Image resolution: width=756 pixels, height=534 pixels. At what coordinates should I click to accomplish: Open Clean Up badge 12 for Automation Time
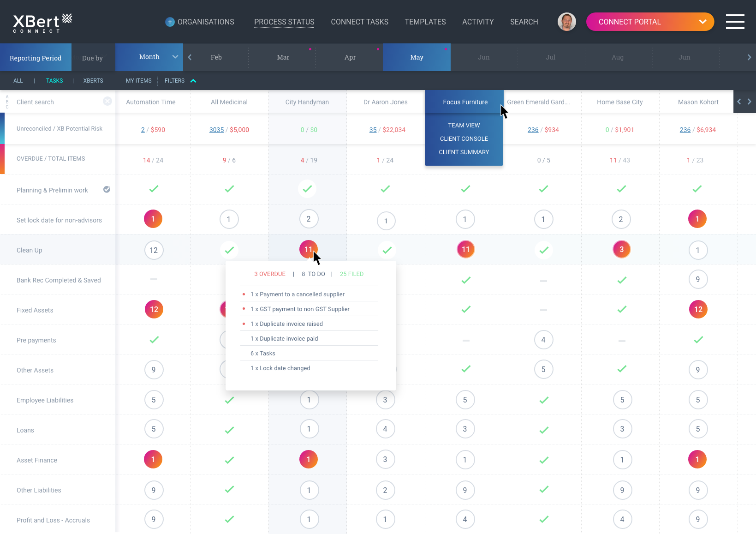pyautogui.click(x=154, y=250)
